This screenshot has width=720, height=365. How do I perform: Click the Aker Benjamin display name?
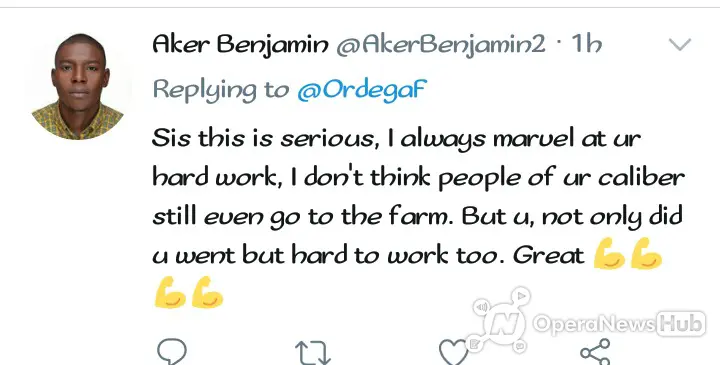pyautogui.click(x=240, y=45)
